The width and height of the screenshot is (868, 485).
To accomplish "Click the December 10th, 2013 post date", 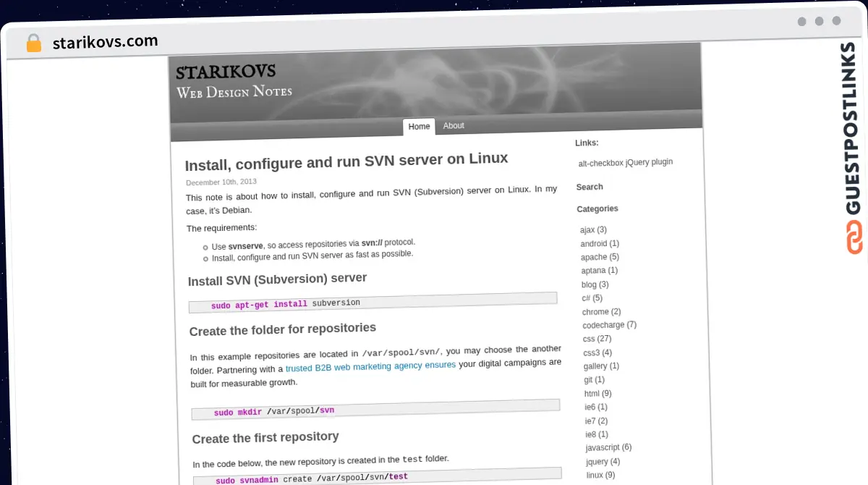I will pyautogui.click(x=221, y=182).
